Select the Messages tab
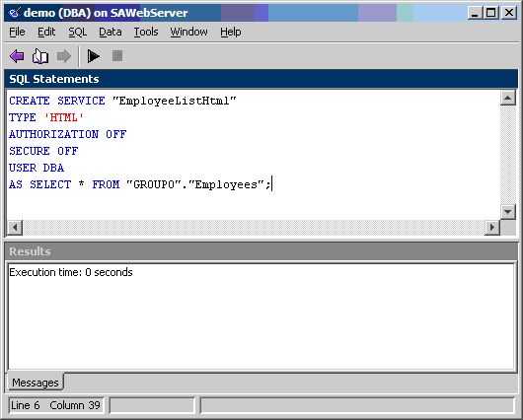The height and width of the screenshot is (420, 523). coord(36,383)
